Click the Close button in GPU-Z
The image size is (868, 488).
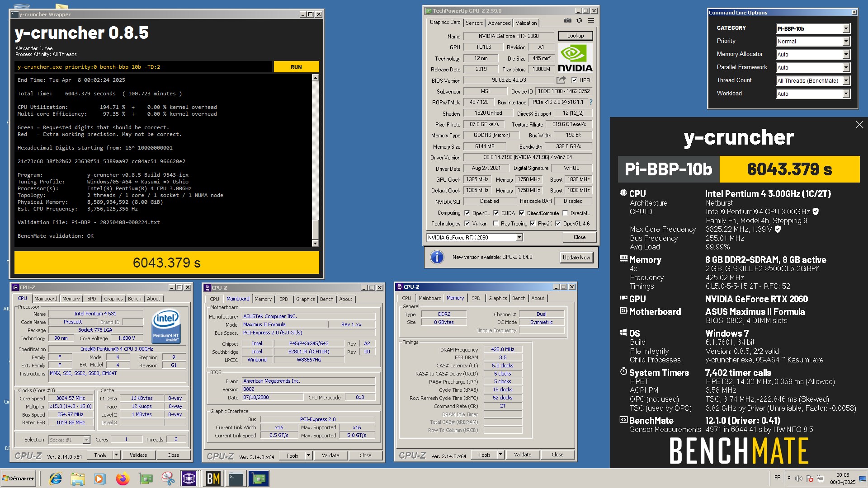point(579,237)
